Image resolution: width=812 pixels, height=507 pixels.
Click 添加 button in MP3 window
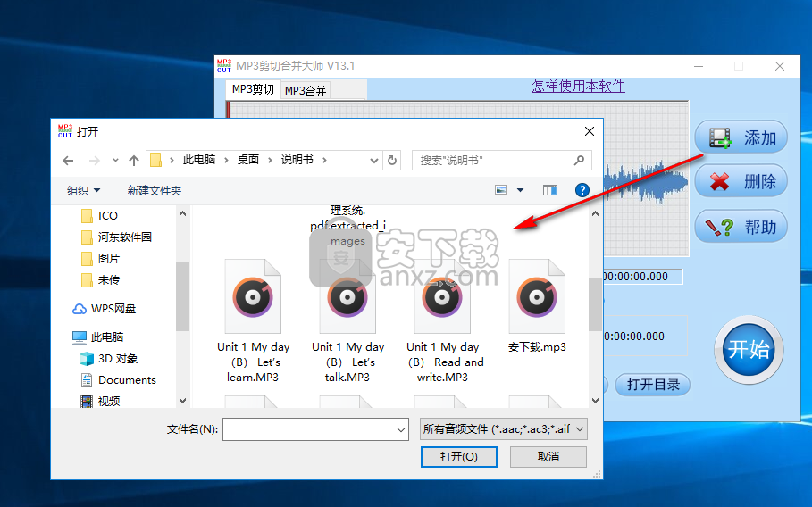click(x=741, y=137)
